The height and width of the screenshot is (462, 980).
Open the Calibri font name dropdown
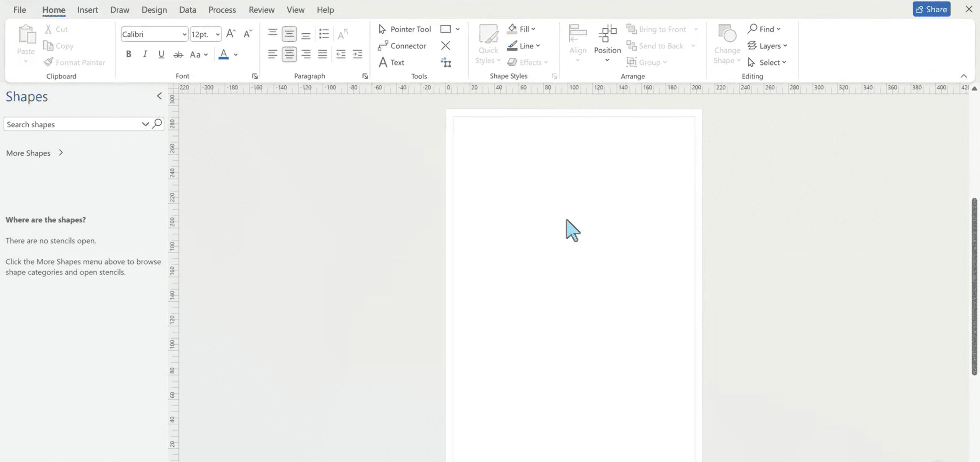click(x=184, y=34)
